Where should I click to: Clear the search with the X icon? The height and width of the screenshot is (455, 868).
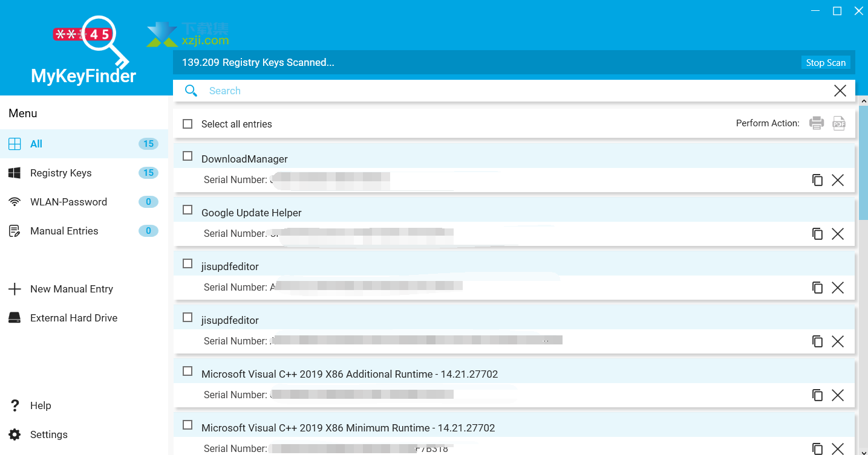840,91
